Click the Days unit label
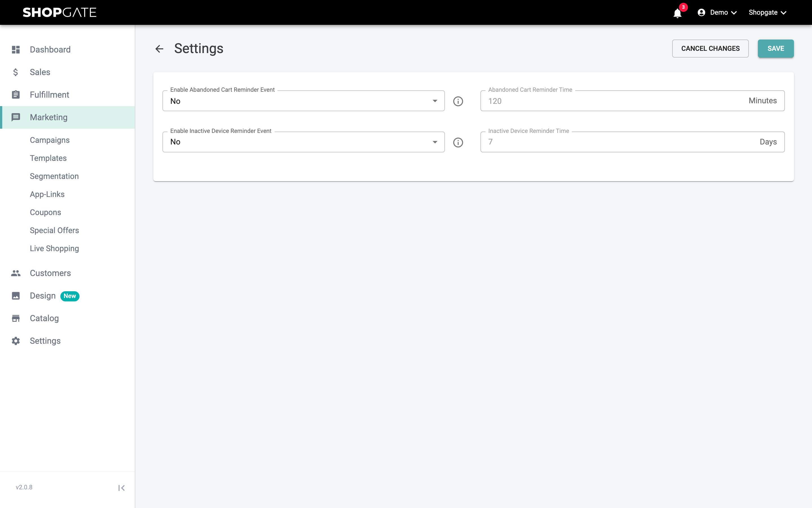Screen dimensions: 812x508 tap(768, 142)
